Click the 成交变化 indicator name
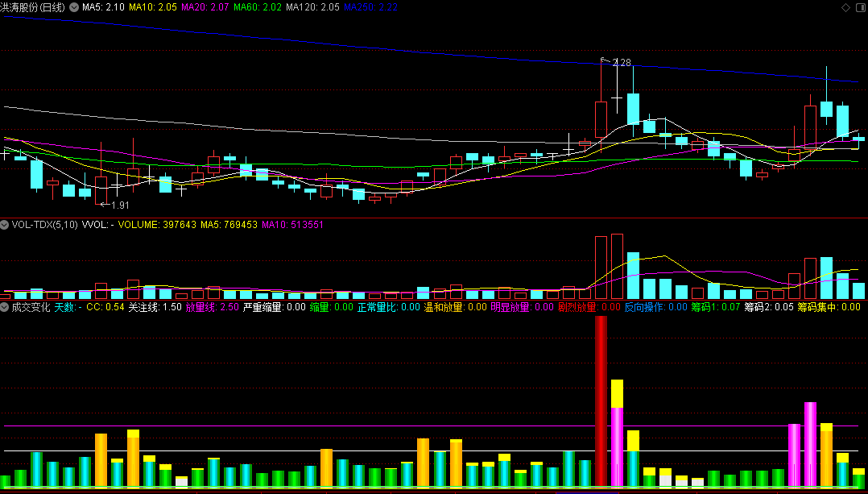The height and width of the screenshot is (494, 868). click(x=31, y=307)
